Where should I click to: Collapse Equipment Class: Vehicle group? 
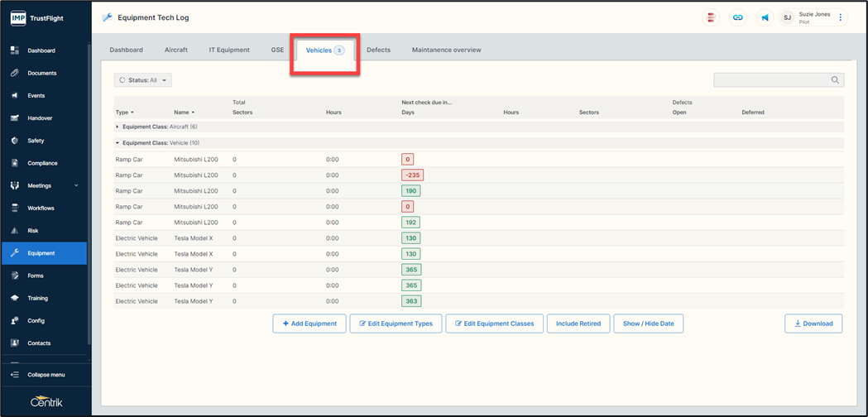click(x=117, y=143)
